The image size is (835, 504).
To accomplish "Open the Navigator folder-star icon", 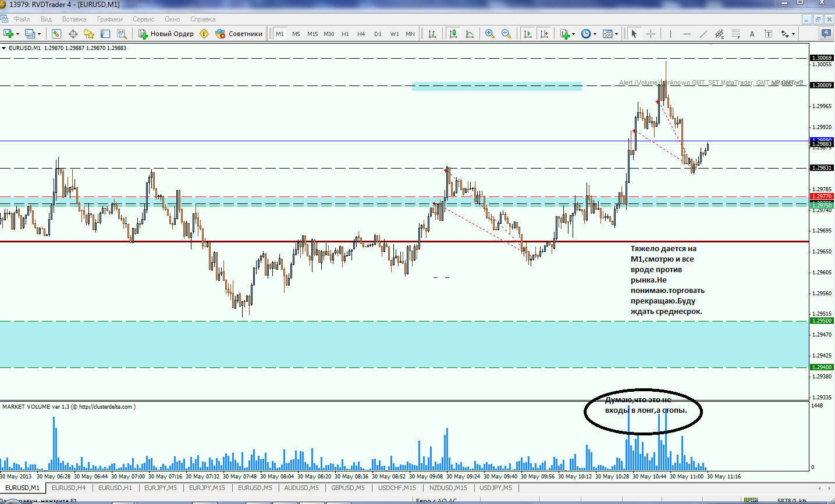I will click(89, 34).
